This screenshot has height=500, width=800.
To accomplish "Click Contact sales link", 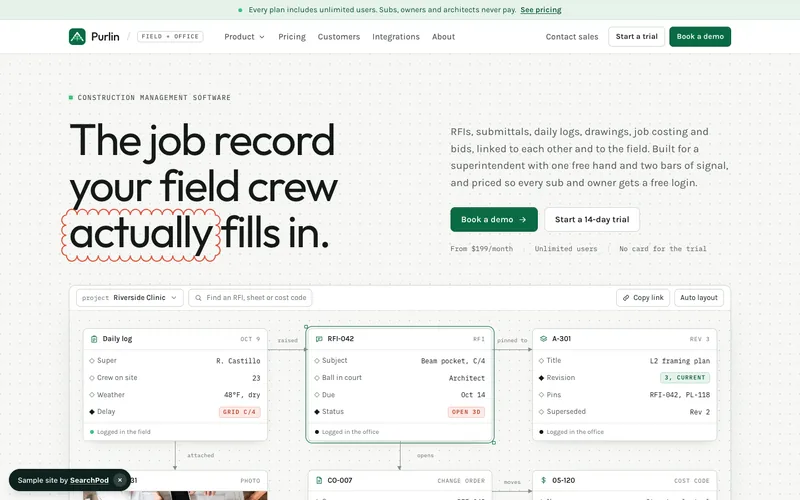I will (x=572, y=37).
